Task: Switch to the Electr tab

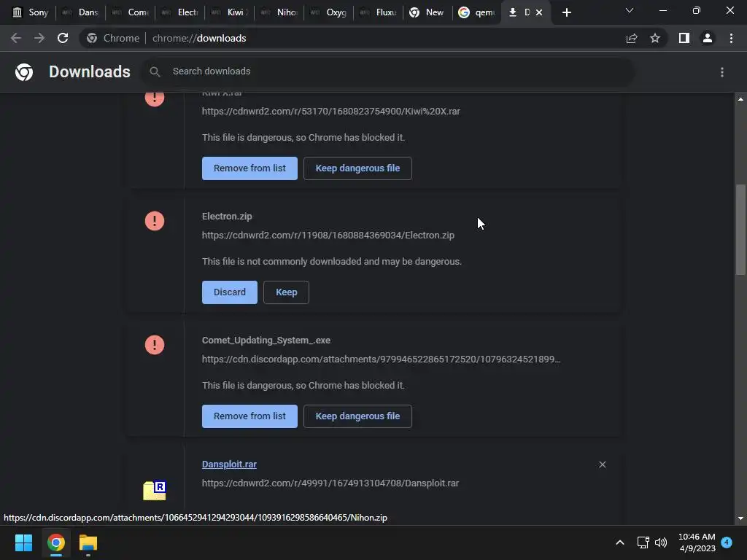Action: click(x=179, y=12)
